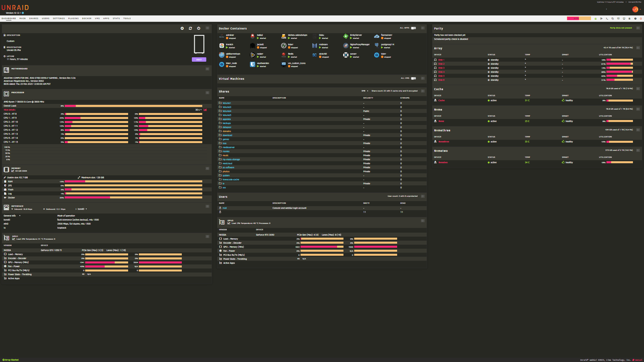The height and width of the screenshot is (362, 644).
Task: Open the user avatar dropdown arrow
Action: pyautogui.click(x=640, y=9)
